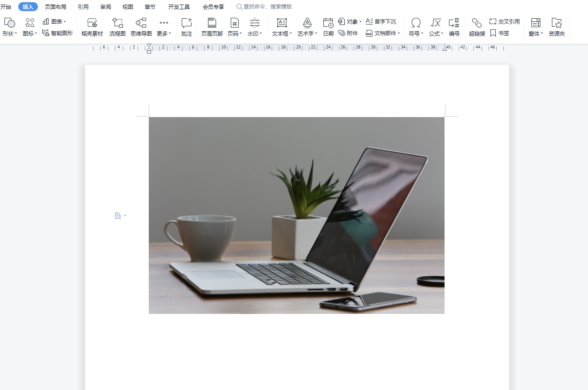The width and height of the screenshot is (588, 390).
Task: Insert 智能图形 smart graphic
Action: point(57,33)
